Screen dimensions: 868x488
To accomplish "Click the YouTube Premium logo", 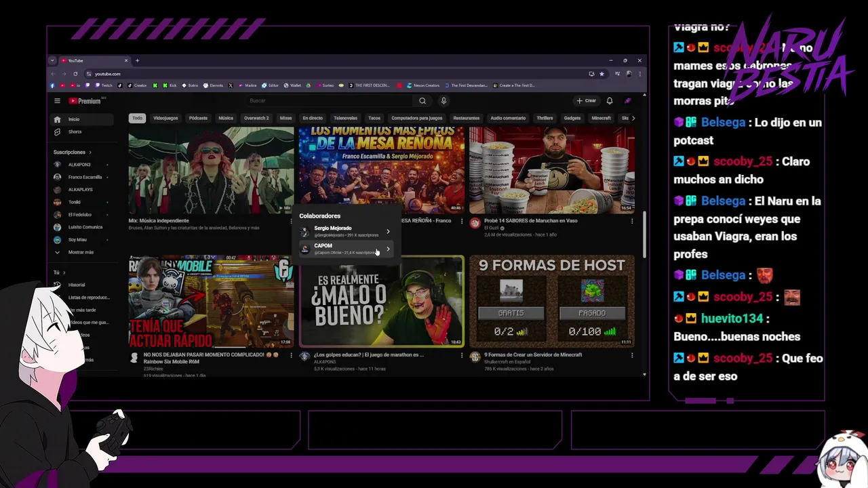I will (85, 101).
